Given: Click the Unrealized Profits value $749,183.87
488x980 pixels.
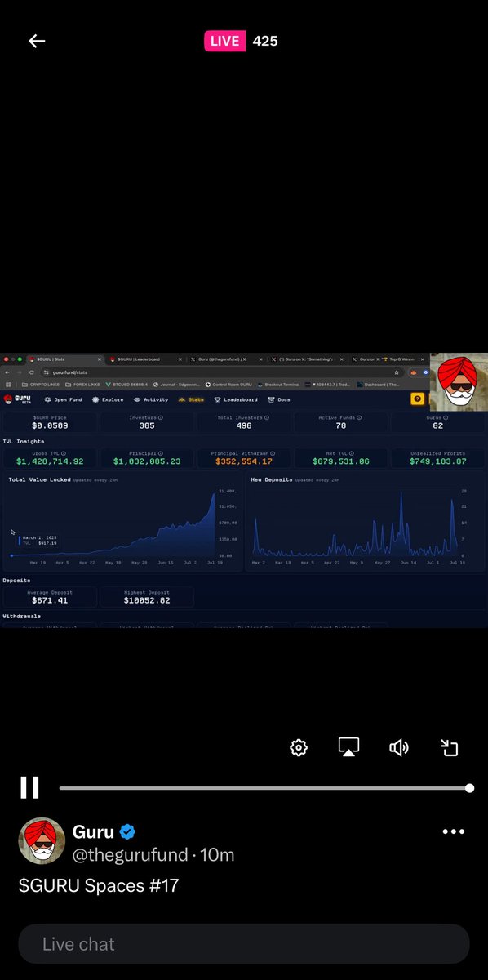Looking at the screenshot, I should (x=438, y=461).
